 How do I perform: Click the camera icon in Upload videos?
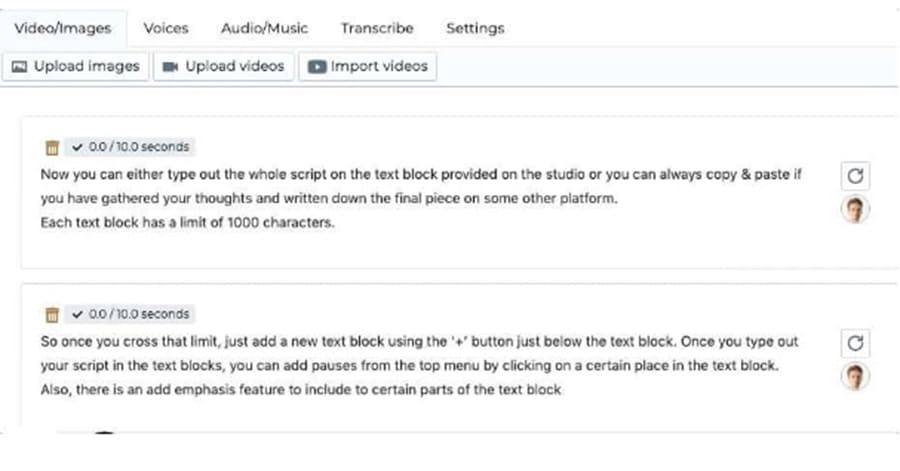(170, 67)
